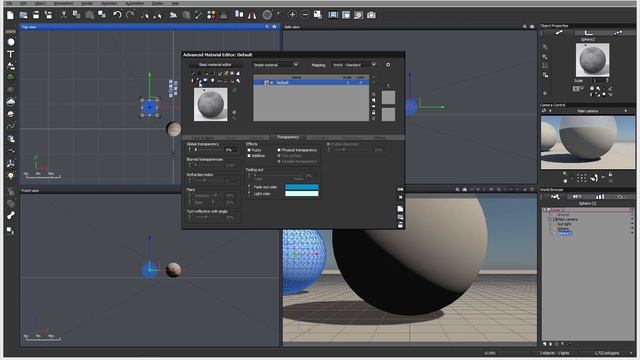Confirm the material editor with OK
This screenshot has width=640, height=360.
click(x=400, y=189)
